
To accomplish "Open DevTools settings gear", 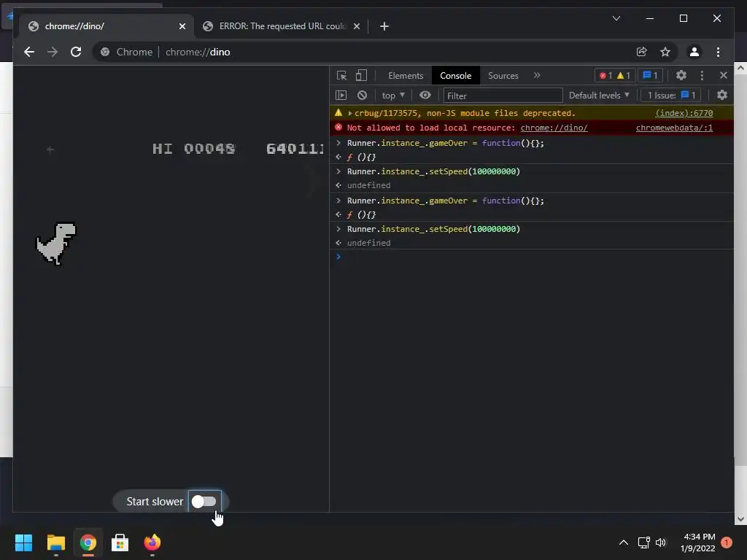I will (x=681, y=75).
